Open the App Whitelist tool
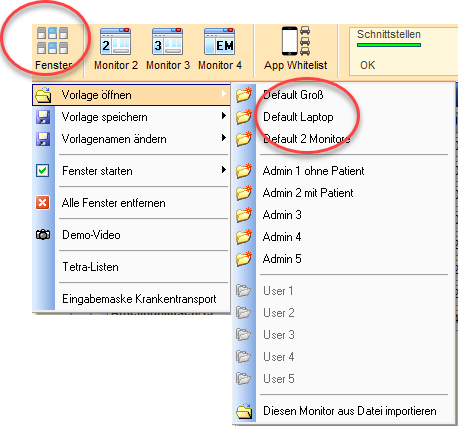Screen dimensions: 458x426 296,49
